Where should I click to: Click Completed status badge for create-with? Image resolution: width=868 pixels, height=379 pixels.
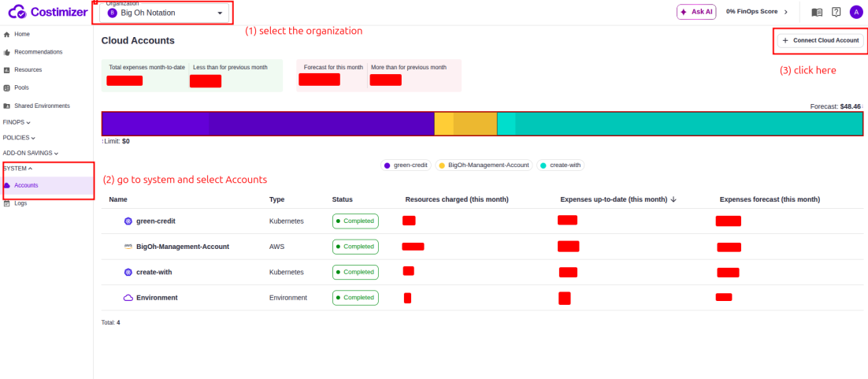tap(355, 272)
